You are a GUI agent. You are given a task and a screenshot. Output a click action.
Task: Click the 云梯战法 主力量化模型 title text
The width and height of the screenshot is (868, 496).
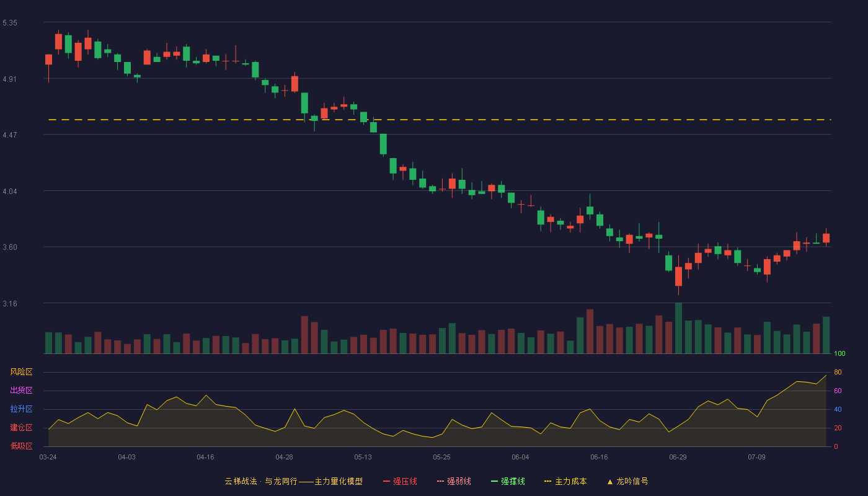tap(293, 481)
